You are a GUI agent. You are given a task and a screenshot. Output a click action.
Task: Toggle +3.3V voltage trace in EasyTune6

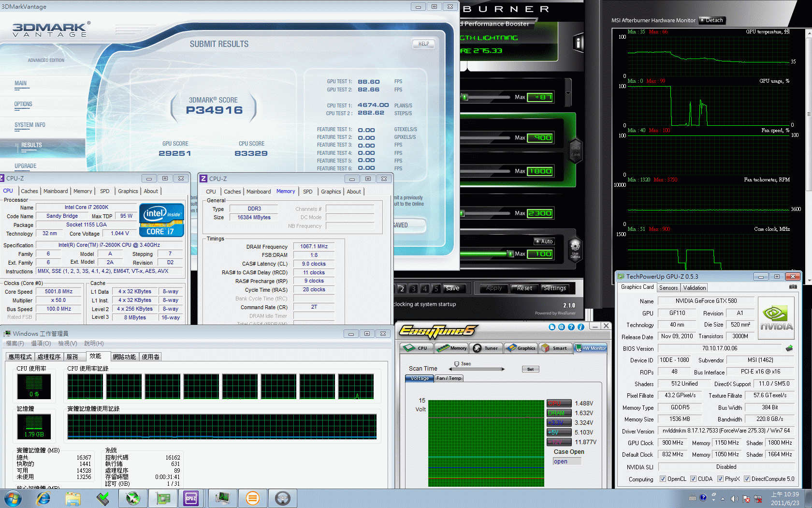559,423
